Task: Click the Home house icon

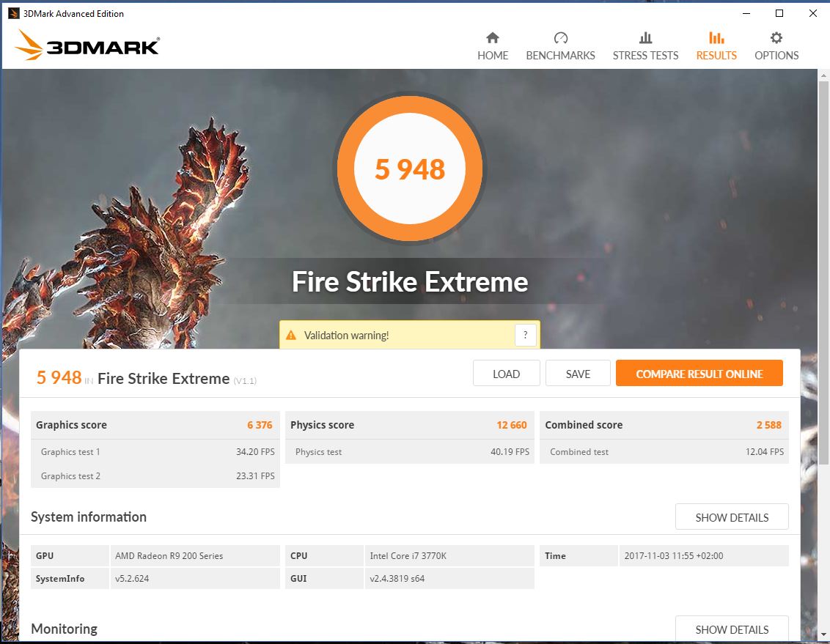Action: coord(492,37)
